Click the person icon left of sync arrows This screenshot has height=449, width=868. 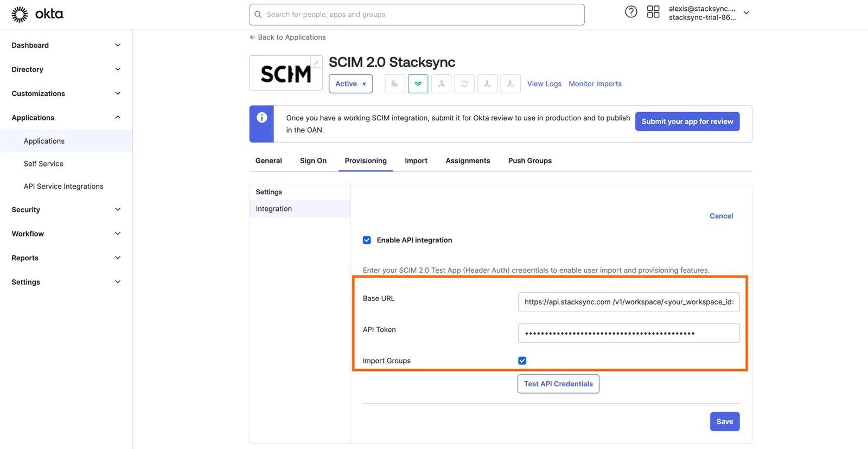pyautogui.click(x=441, y=84)
